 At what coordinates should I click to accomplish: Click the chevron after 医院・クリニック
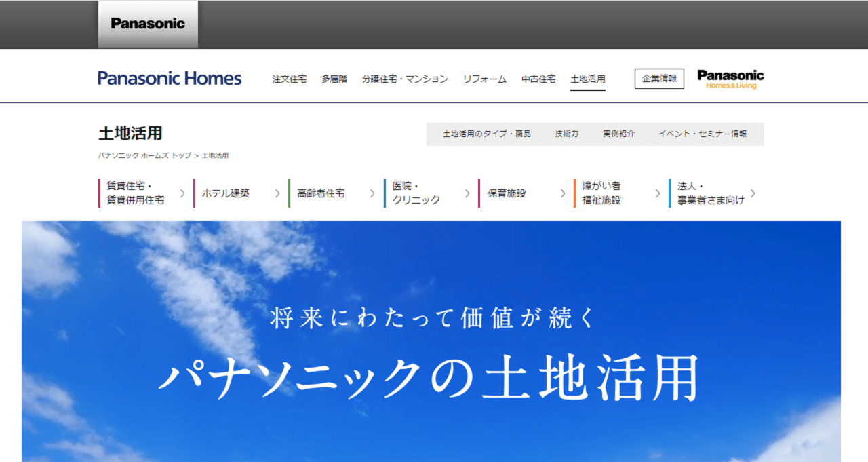[x=467, y=193]
